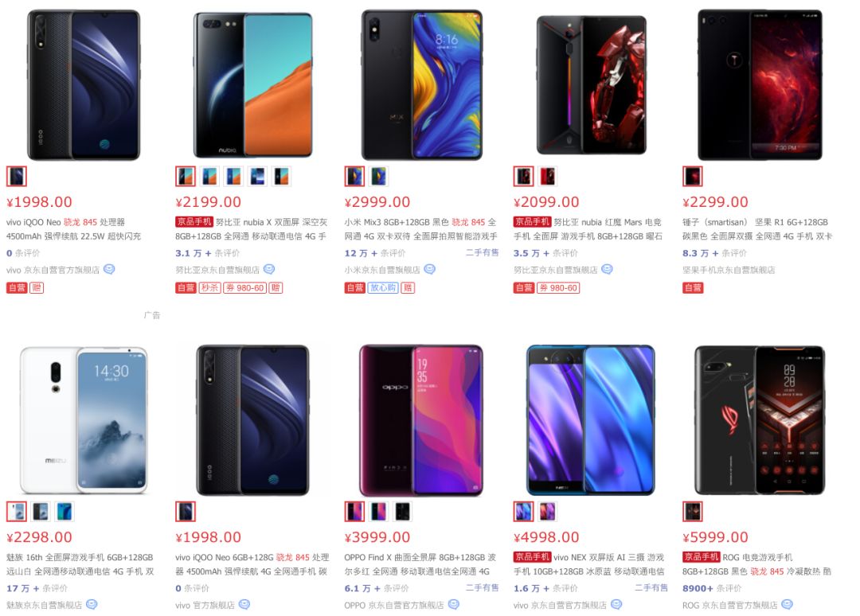The image size is (860, 616).
Task: Click 券 980-60 coupon tag under nubia X
Action: pyautogui.click(x=244, y=288)
